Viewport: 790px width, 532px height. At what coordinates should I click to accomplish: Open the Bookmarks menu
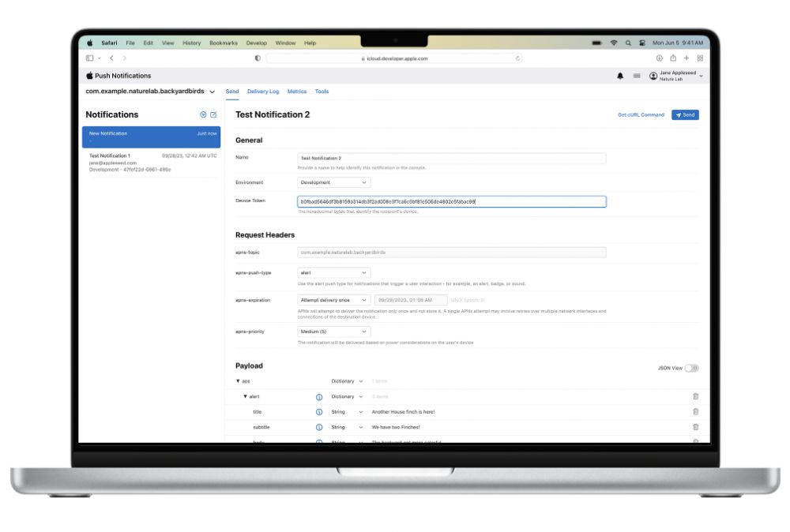pyautogui.click(x=224, y=43)
